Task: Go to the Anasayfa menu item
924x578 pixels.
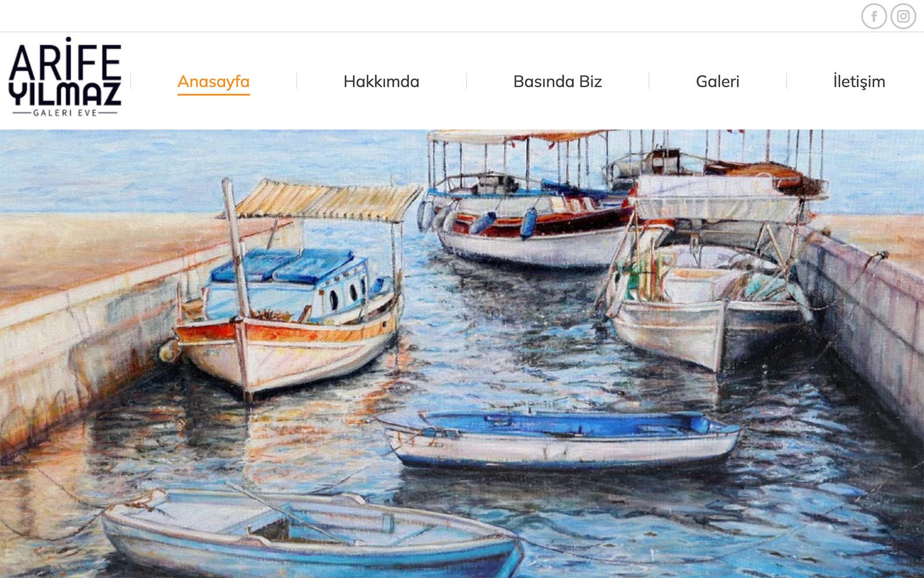Action: pyautogui.click(x=214, y=81)
